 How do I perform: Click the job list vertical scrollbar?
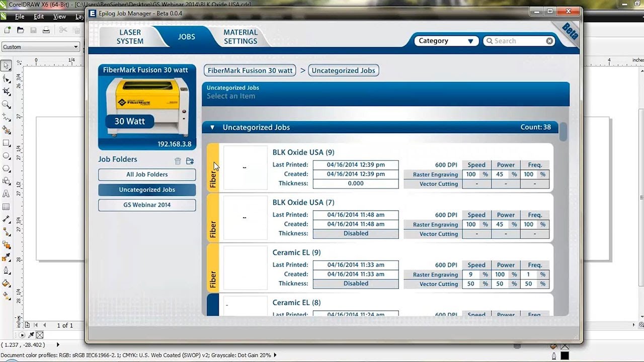tap(563, 132)
